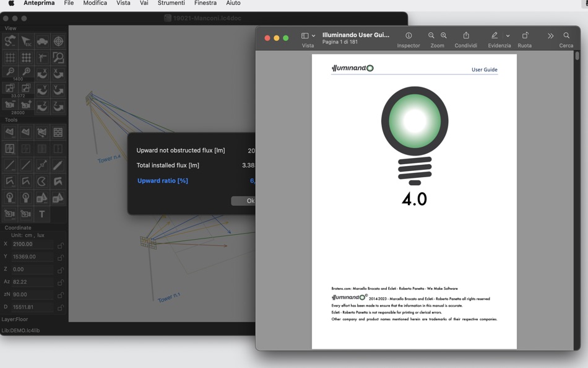This screenshot has height=368, width=588.
Task: Click the Z coordinate field showing 0.00
Action: pos(32,269)
